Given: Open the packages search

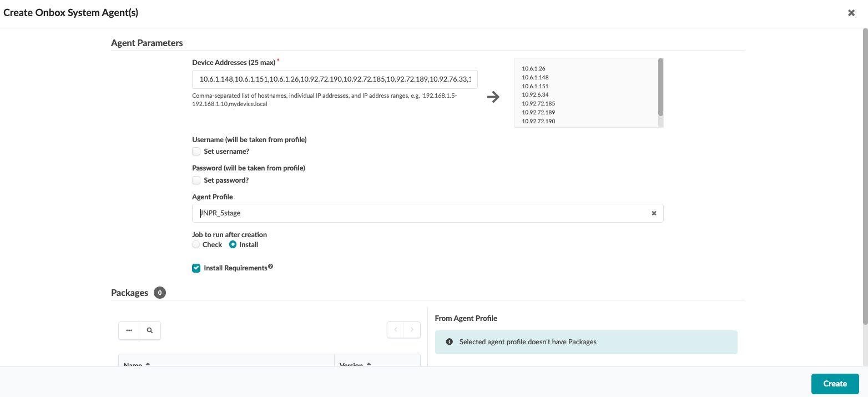Looking at the screenshot, I should pyautogui.click(x=150, y=330).
